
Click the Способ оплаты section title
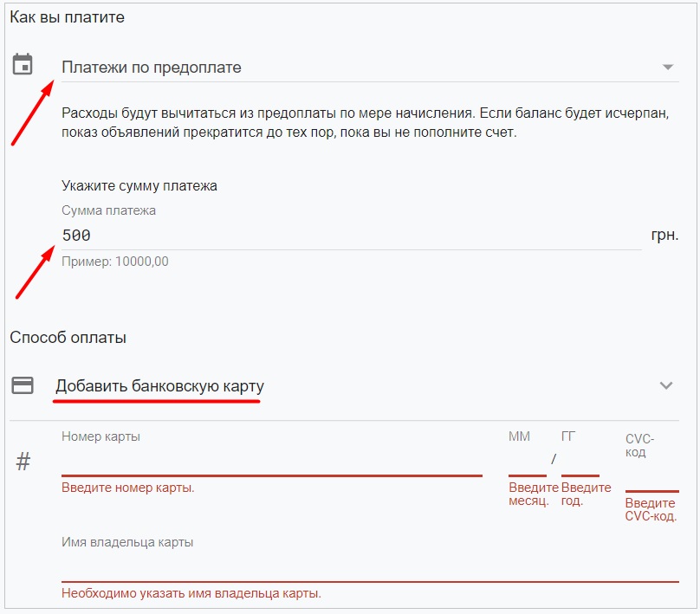point(68,338)
